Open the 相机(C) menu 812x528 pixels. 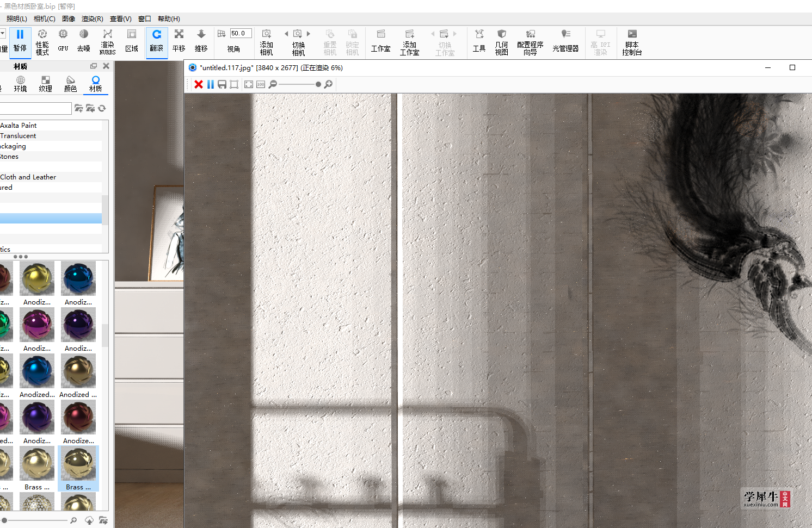(45, 19)
